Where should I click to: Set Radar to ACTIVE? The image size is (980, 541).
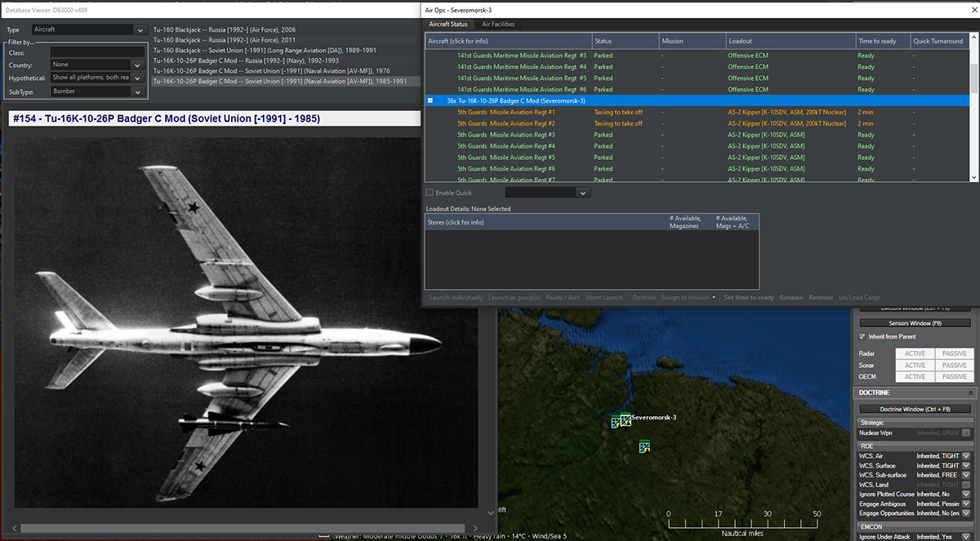(x=915, y=353)
